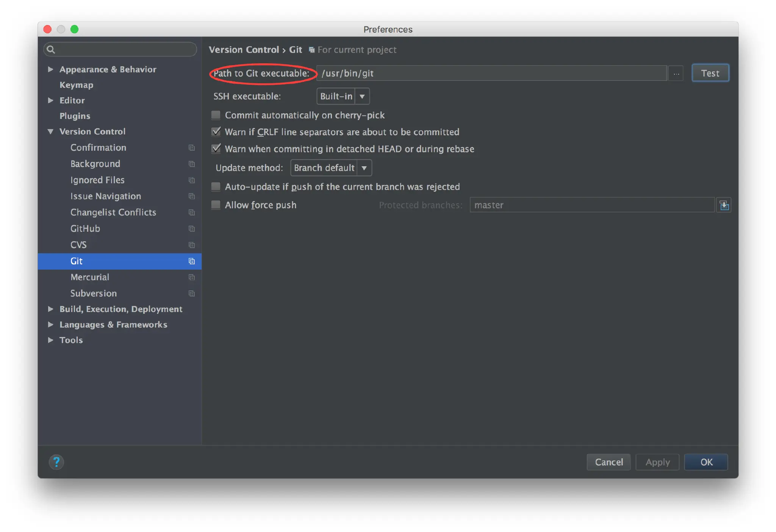Click the Cancel button
This screenshot has width=776, height=532.
(609, 462)
